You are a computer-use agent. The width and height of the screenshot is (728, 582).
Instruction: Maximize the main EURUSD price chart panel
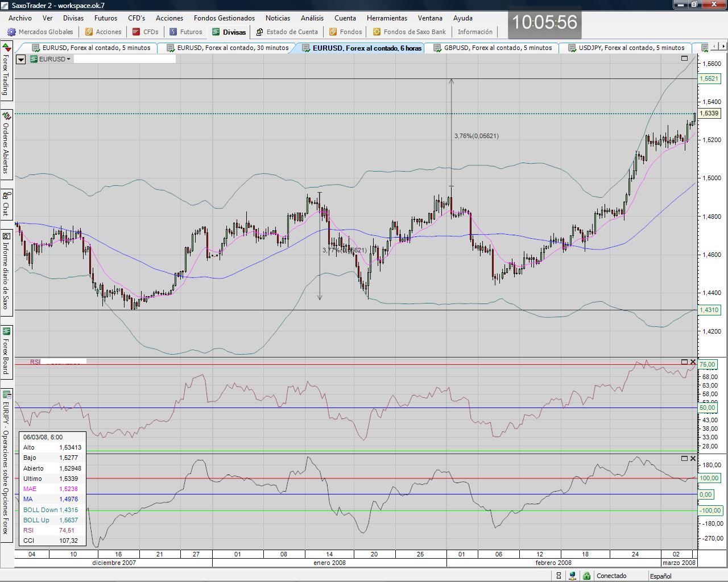coord(684,59)
